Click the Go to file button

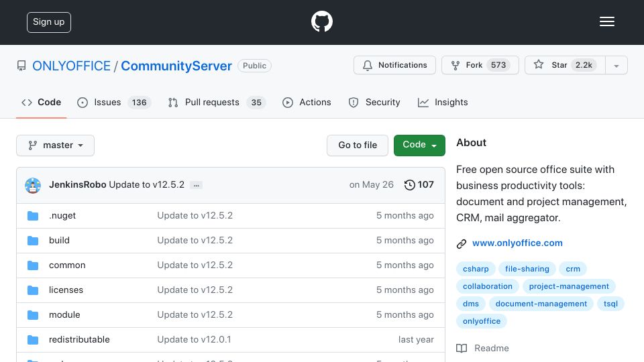click(358, 145)
